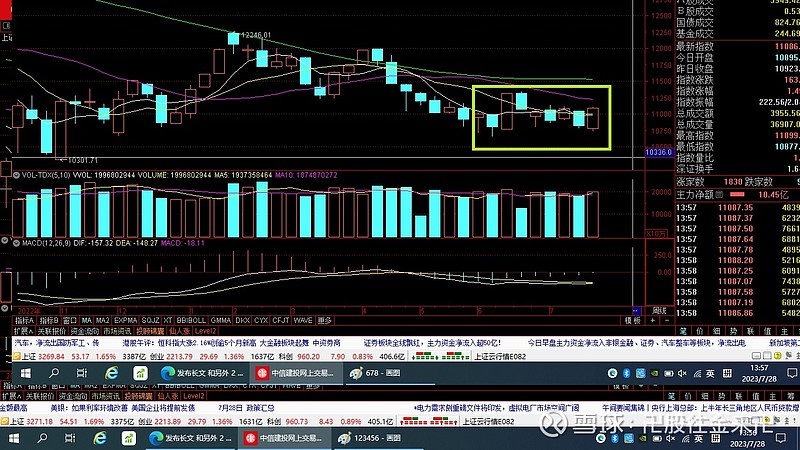Image resolution: width=800 pixels, height=450 pixels.
Task: Switch to the 价 price tab
Action: pos(700,331)
